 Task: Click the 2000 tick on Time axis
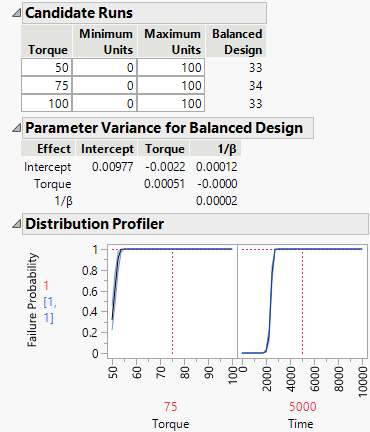point(266,379)
